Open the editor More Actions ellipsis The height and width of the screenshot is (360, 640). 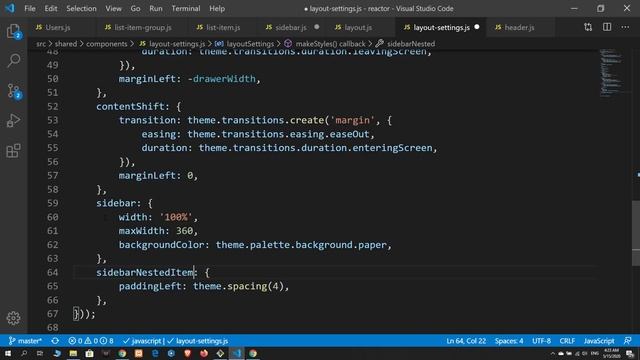pos(625,27)
